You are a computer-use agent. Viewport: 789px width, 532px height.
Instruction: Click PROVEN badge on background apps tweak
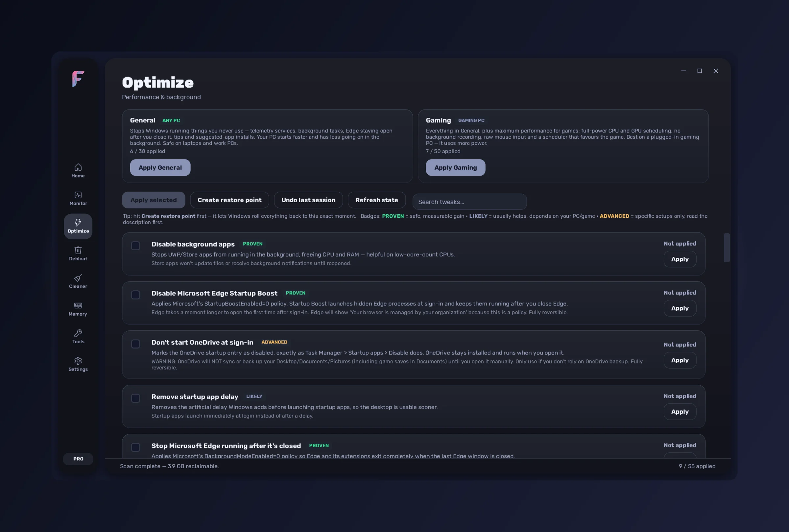(253, 244)
